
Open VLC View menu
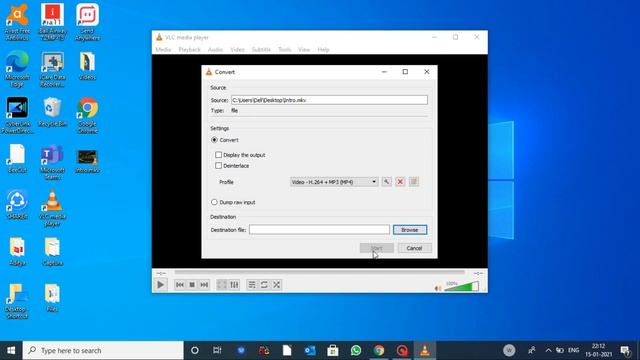[x=304, y=49]
